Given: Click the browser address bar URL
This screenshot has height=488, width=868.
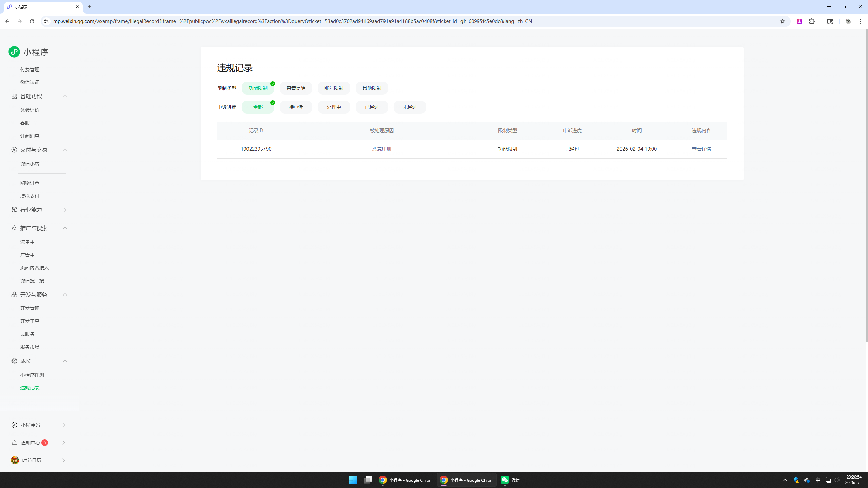Looking at the screenshot, I should pos(292,21).
